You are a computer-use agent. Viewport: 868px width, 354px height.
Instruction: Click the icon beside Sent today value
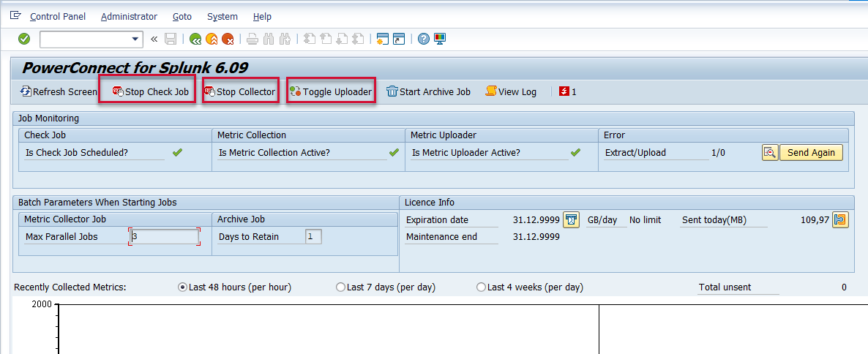pos(840,219)
